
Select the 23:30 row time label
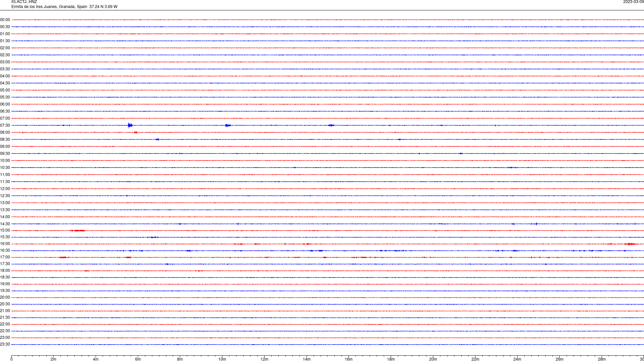point(5,344)
